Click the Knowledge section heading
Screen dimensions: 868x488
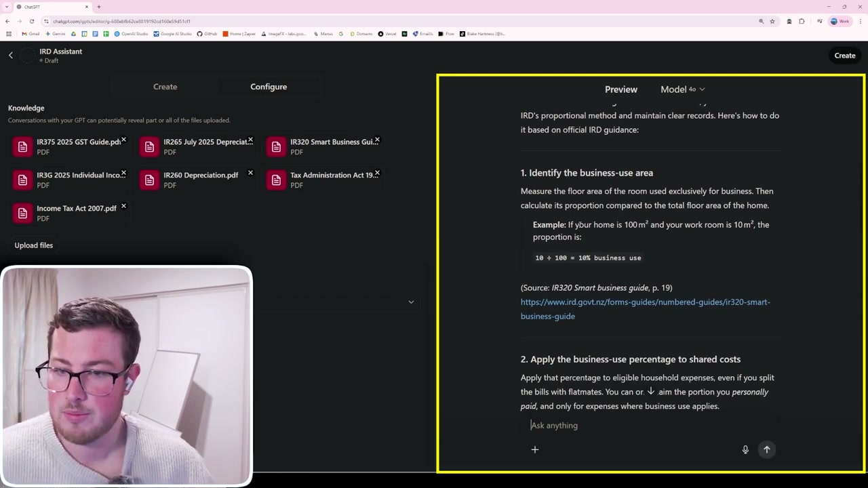pos(26,108)
